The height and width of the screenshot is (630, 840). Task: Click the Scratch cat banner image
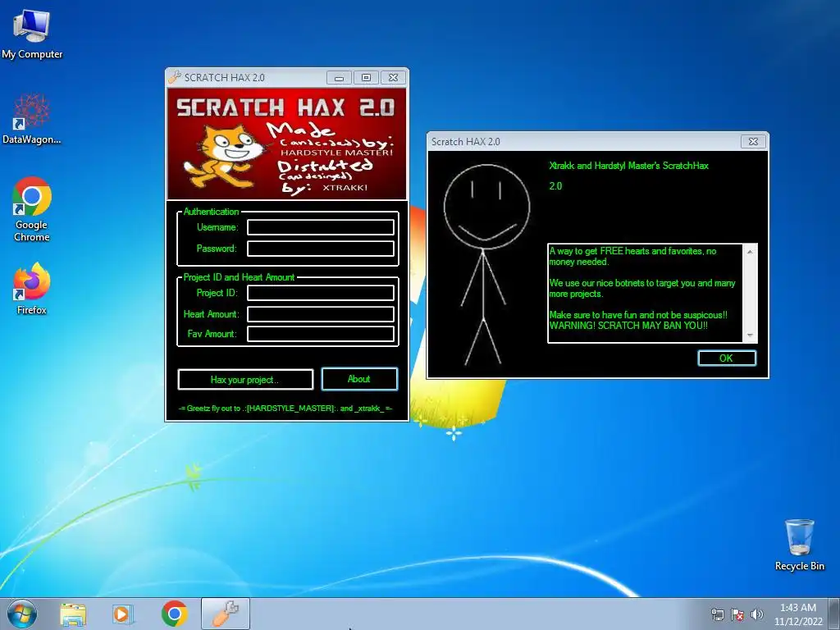pos(287,144)
